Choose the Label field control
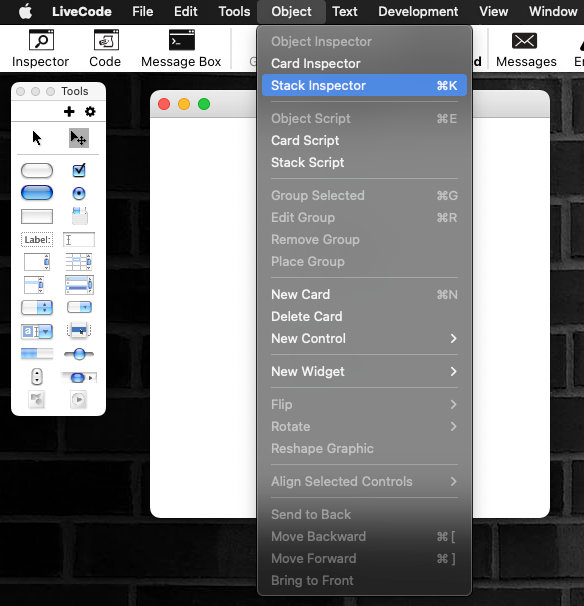This screenshot has height=606, width=584. point(37,240)
